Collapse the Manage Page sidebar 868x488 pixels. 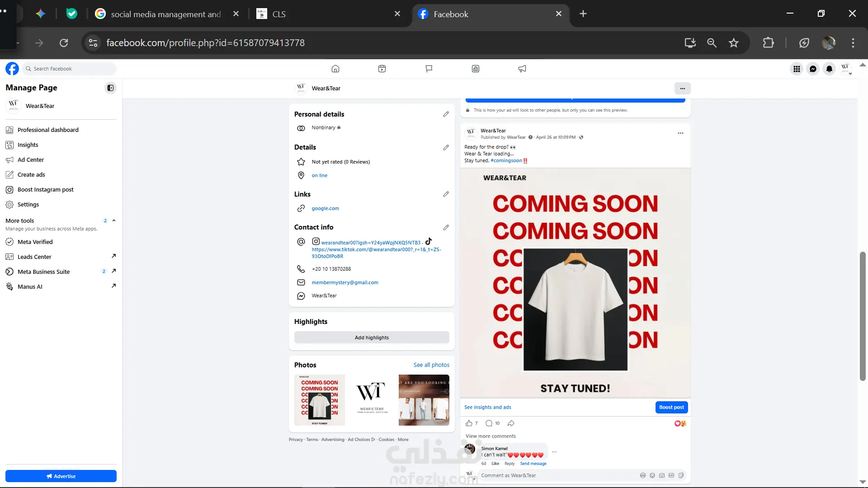coord(110,88)
